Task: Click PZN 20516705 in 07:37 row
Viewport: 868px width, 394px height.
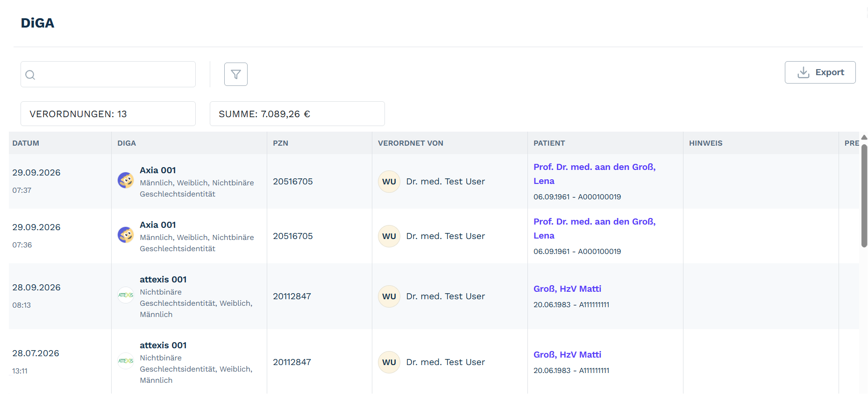Action: tap(293, 181)
